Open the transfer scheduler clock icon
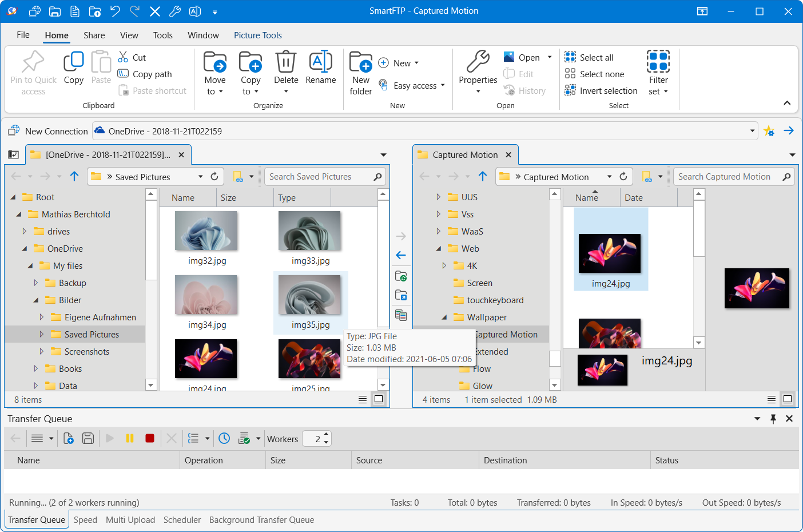This screenshot has width=803, height=532. 224,438
